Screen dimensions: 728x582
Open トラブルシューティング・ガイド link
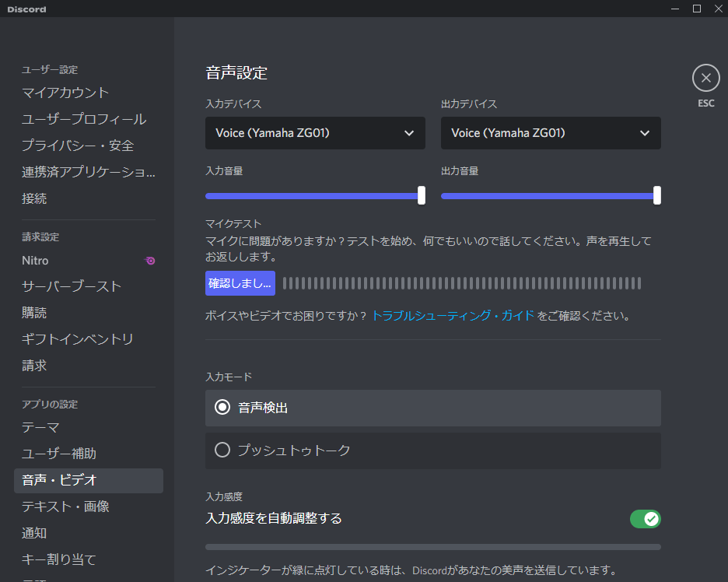click(453, 316)
